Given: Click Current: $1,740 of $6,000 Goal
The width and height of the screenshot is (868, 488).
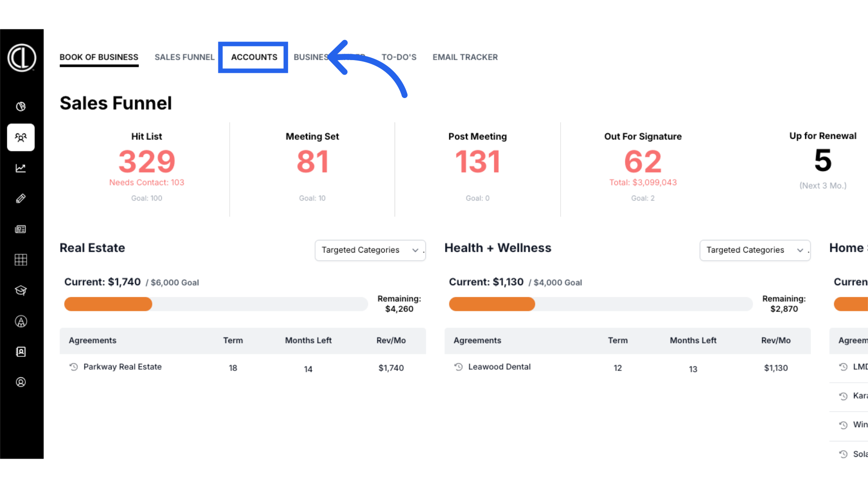Looking at the screenshot, I should pyautogui.click(x=132, y=282).
